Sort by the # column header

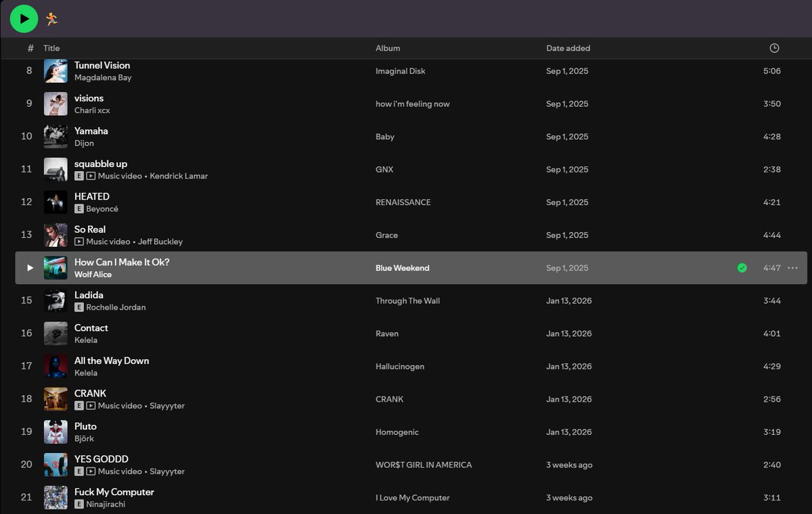tap(30, 48)
